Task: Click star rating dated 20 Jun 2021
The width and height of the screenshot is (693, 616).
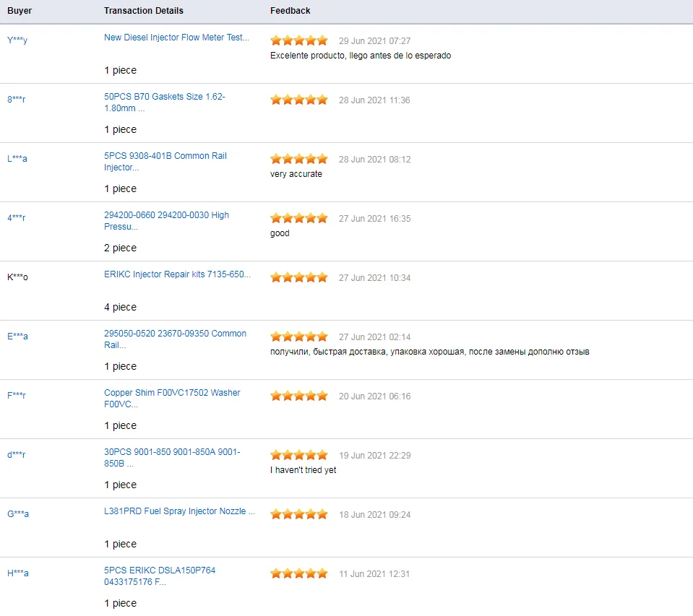Action: [x=299, y=396]
